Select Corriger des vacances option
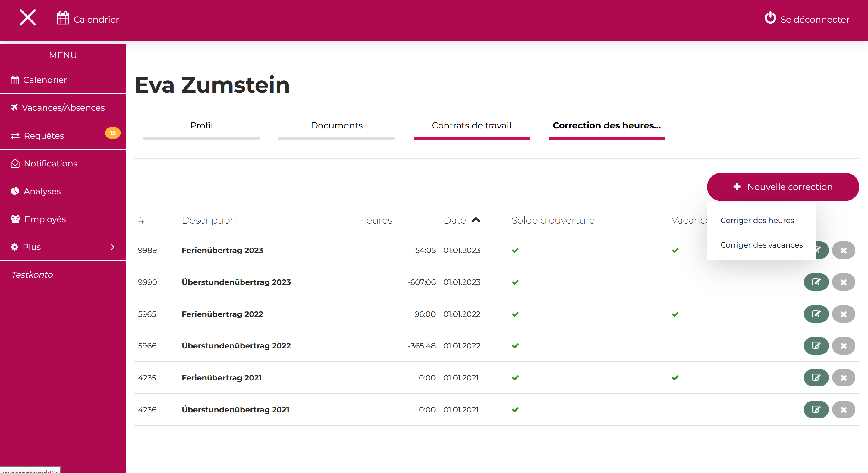The image size is (868, 473). pos(762,245)
